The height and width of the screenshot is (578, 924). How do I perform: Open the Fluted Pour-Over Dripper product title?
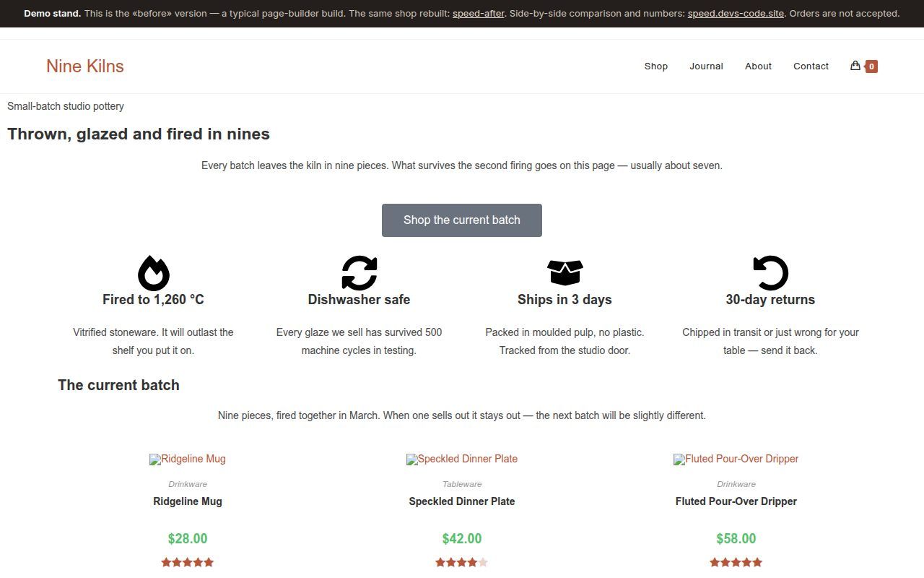coord(736,501)
